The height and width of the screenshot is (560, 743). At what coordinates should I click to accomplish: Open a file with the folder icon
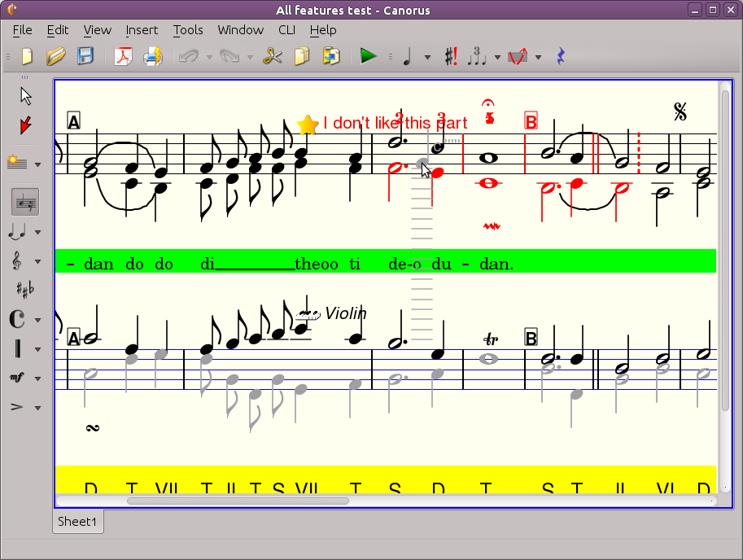56,57
